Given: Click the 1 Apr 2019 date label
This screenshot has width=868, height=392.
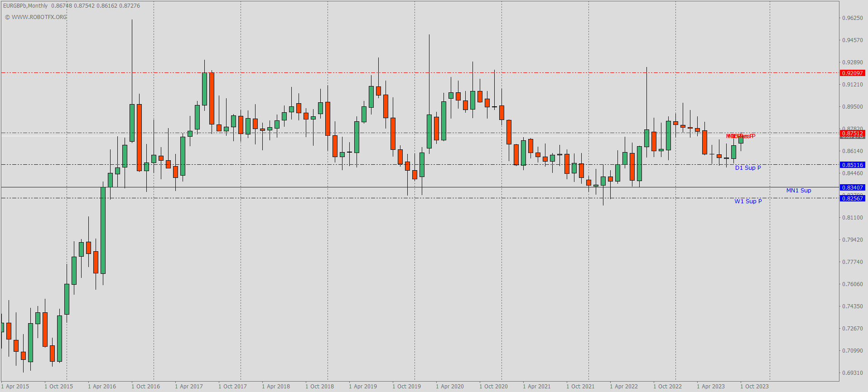Looking at the screenshot, I should coord(363,387).
